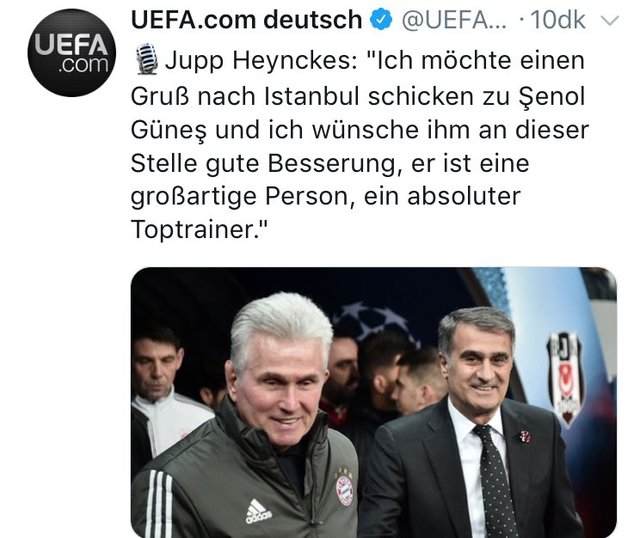The image size is (640, 538).
Task: Click the word Istanbul in tweet
Action: (312, 97)
